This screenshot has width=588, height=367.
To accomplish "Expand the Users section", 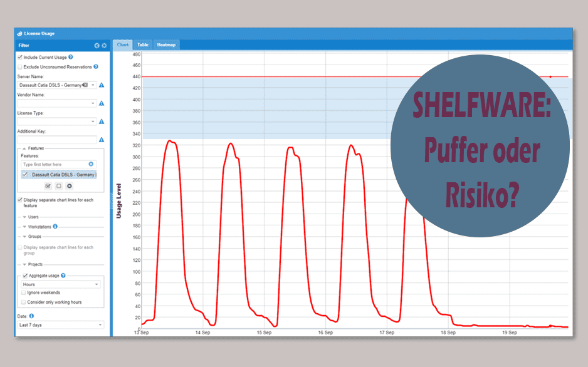I will (24, 217).
